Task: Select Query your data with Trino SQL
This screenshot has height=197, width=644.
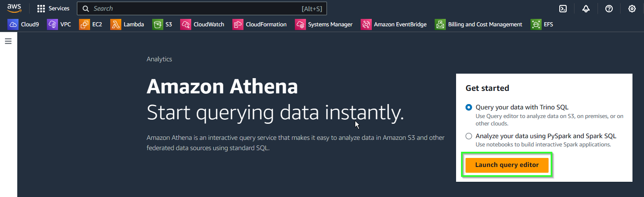Action: (469, 107)
